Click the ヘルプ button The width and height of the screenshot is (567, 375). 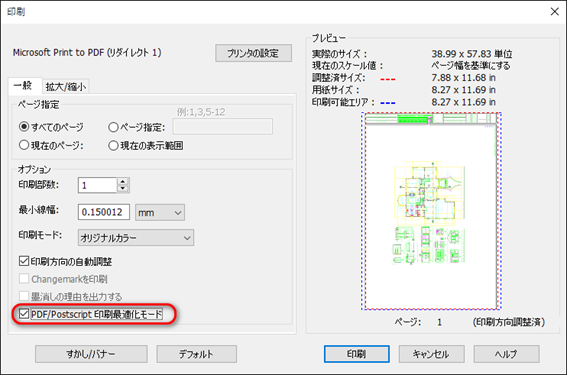[x=506, y=354]
